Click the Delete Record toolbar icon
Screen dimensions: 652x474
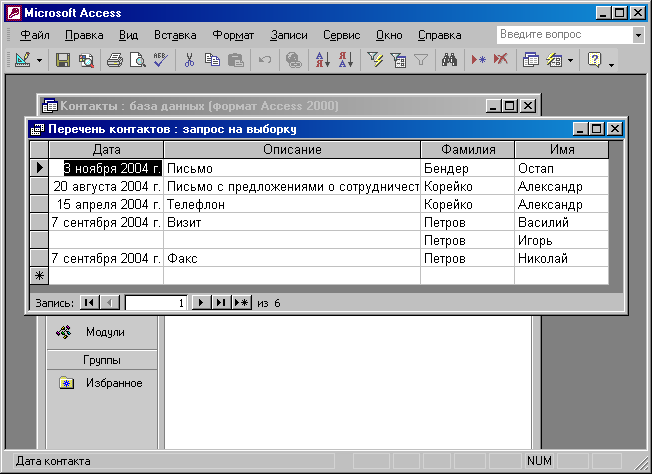[x=501, y=60]
